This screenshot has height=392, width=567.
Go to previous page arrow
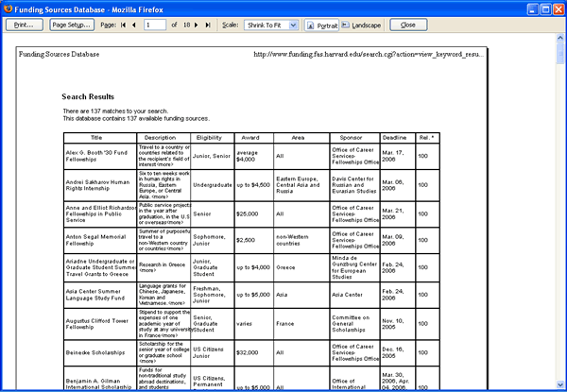pos(134,25)
